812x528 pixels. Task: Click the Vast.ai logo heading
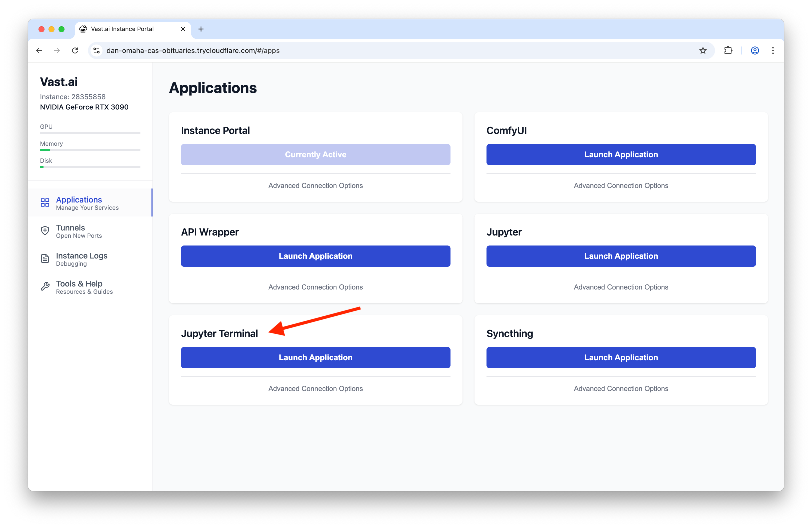59,82
